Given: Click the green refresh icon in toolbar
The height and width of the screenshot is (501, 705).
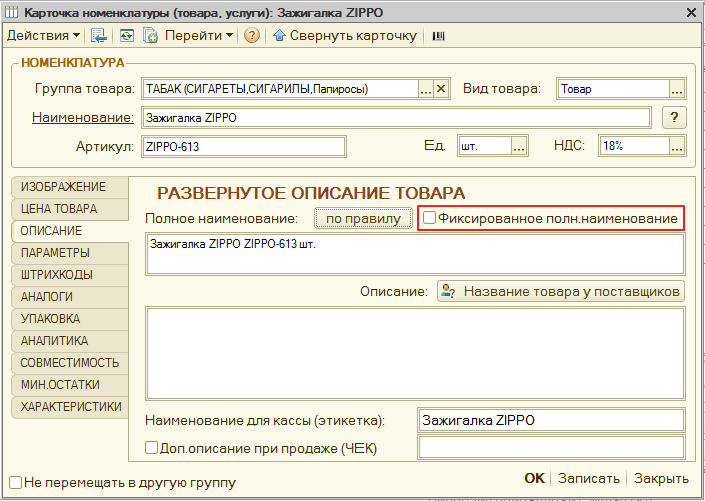Looking at the screenshot, I should pos(127,36).
